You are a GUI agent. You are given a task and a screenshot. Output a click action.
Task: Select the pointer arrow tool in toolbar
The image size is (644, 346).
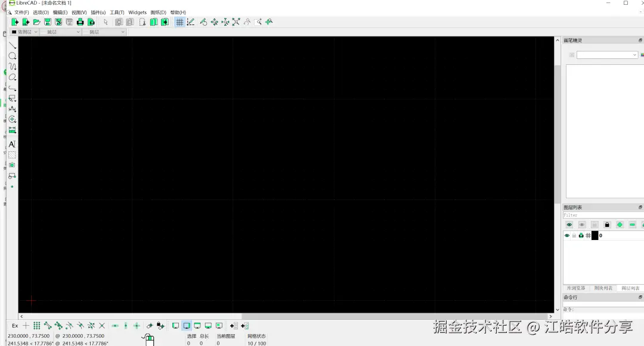[106, 22]
